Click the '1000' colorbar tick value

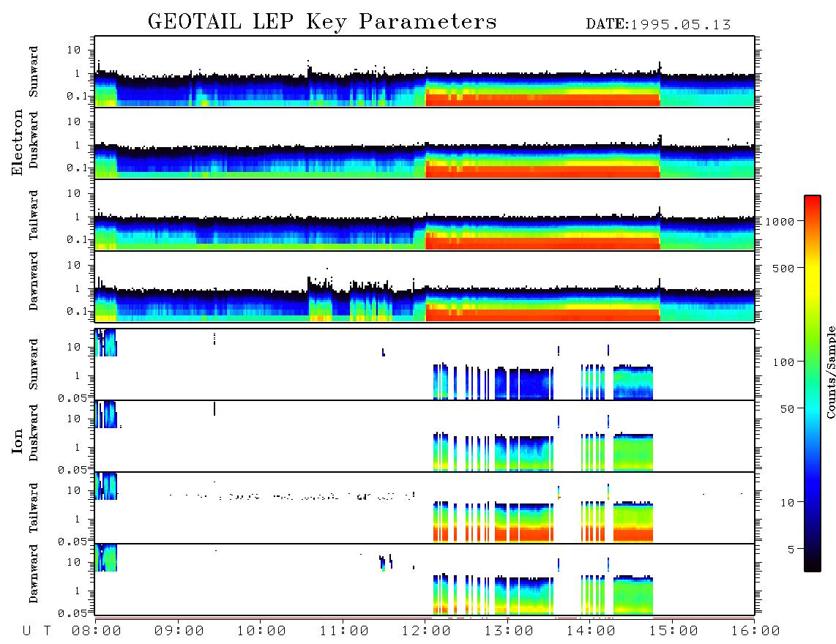point(780,222)
